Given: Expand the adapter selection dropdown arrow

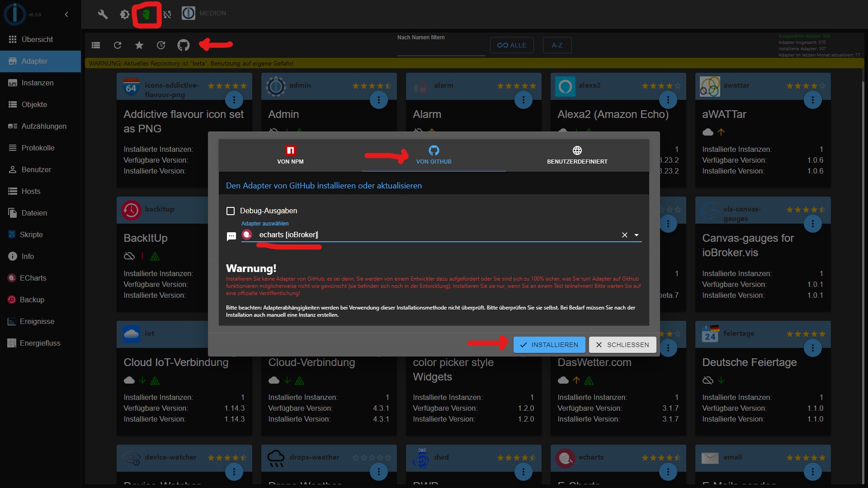Looking at the screenshot, I should (637, 235).
